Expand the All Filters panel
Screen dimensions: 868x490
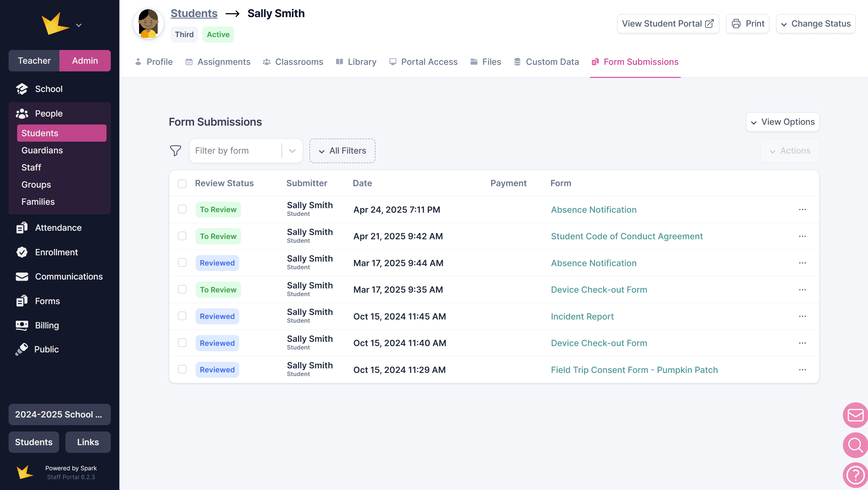[x=342, y=151]
